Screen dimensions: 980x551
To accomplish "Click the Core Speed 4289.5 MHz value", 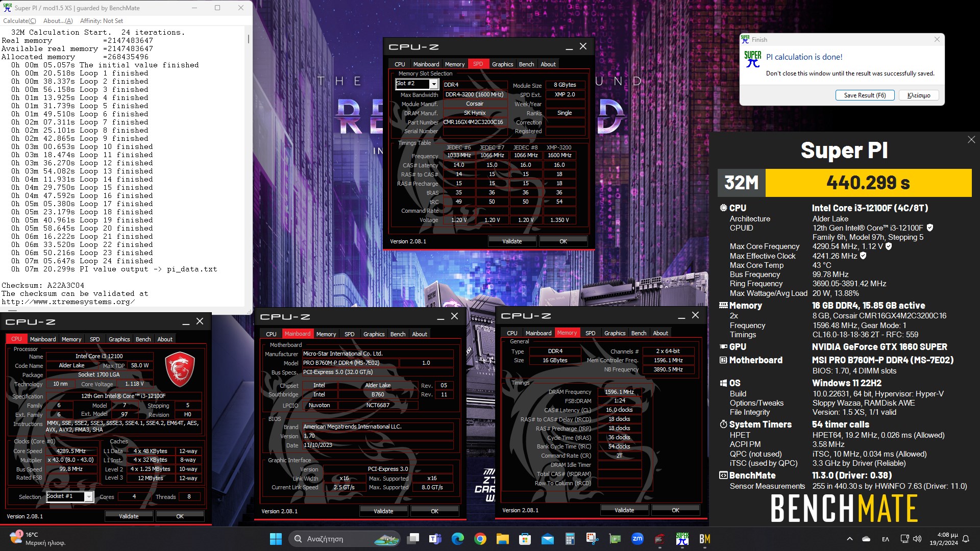I will click(x=71, y=451).
